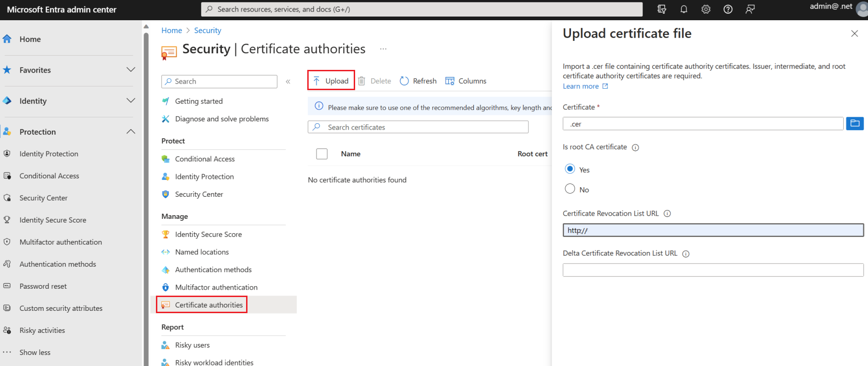Click the Identity diamond icon

pos(7,101)
